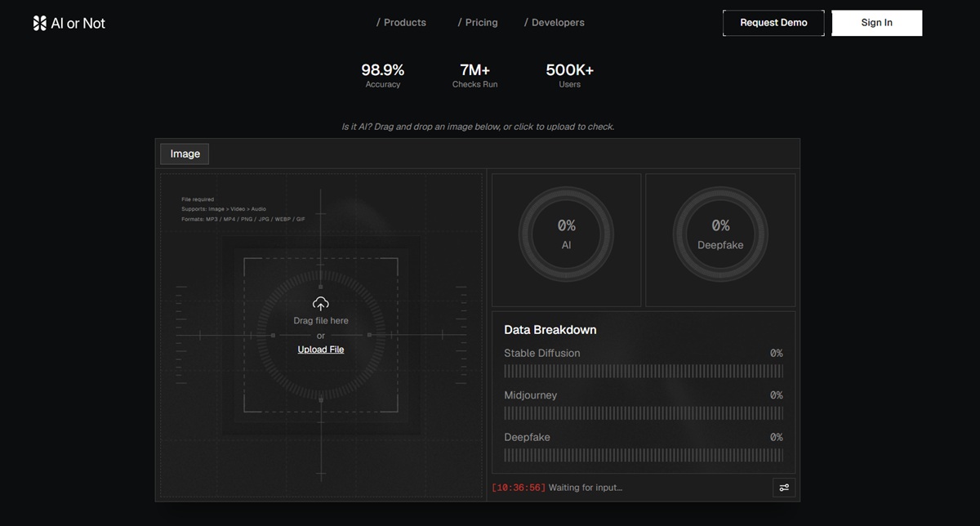Click the Deepfake percentage ring gauge
The image size is (980, 526).
click(x=720, y=234)
